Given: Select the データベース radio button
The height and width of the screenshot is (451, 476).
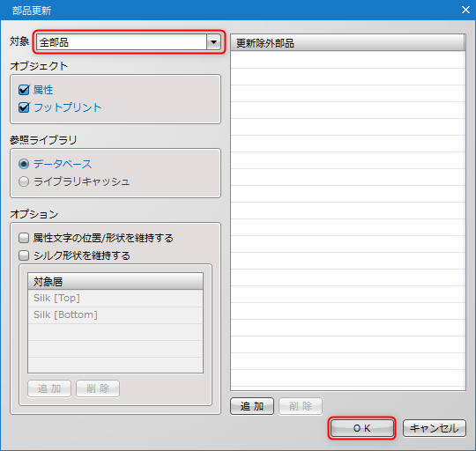Looking at the screenshot, I should pos(24,164).
